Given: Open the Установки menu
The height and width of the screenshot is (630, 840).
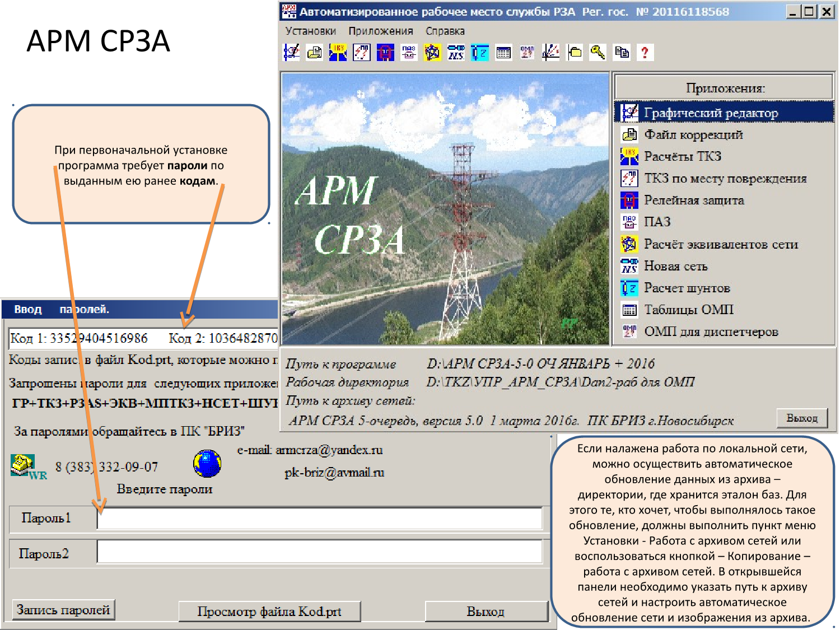Looking at the screenshot, I should (x=310, y=31).
